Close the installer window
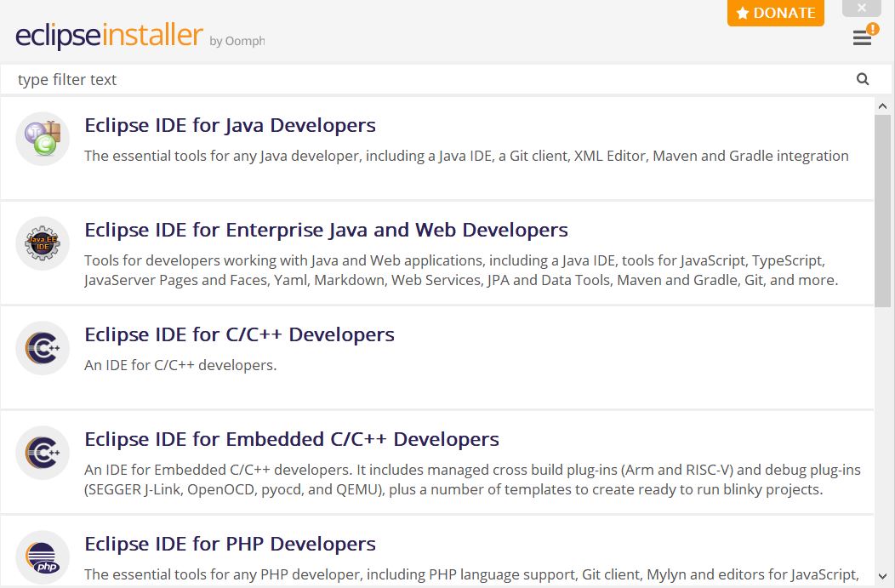This screenshot has height=588, width=895. (862, 8)
